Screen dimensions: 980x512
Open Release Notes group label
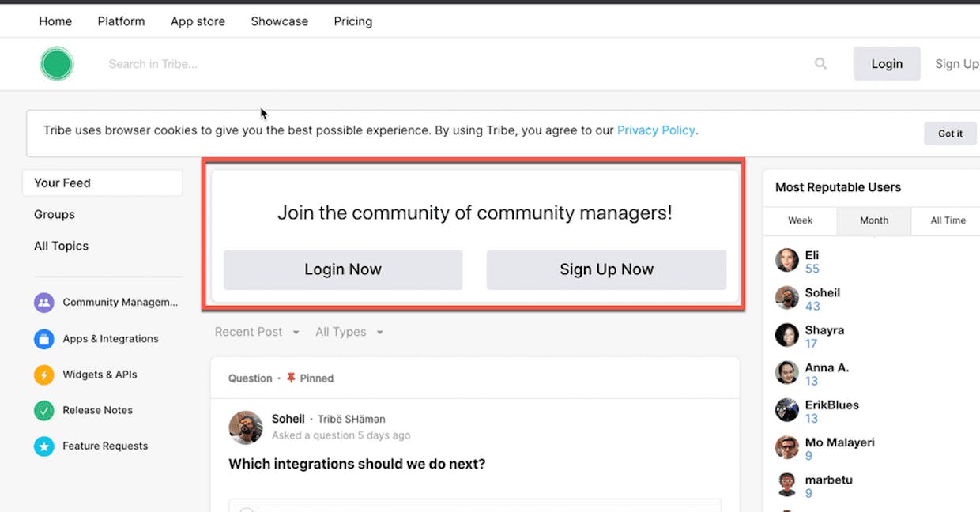[x=97, y=410]
